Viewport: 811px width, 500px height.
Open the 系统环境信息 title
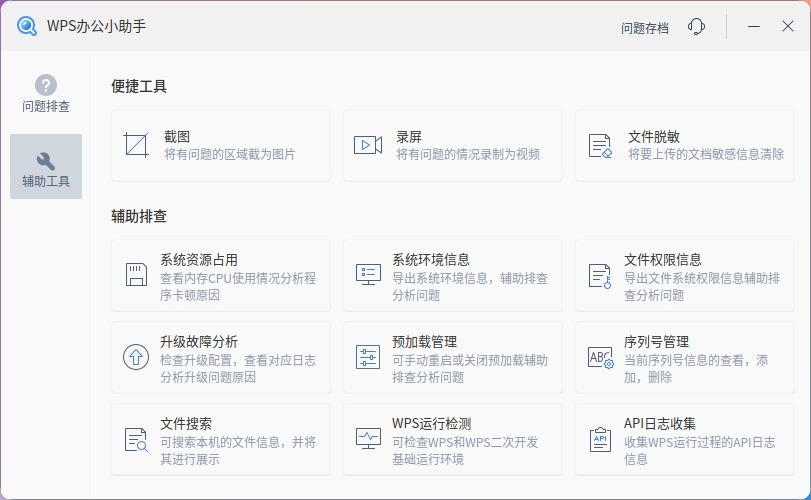click(430, 260)
